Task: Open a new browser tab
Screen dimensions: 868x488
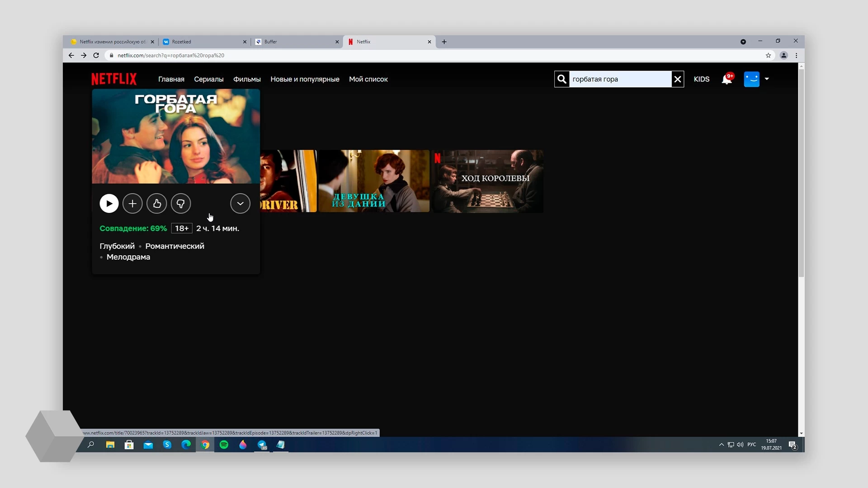Action: point(444,42)
